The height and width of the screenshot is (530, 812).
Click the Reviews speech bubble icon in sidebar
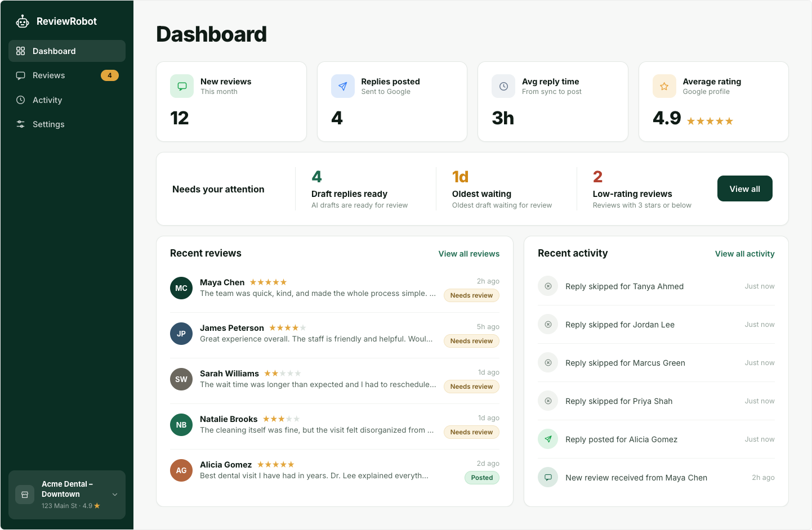click(21, 75)
